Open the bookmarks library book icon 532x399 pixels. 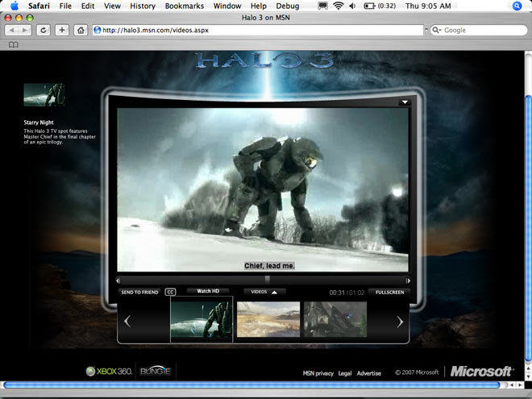point(13,45)
